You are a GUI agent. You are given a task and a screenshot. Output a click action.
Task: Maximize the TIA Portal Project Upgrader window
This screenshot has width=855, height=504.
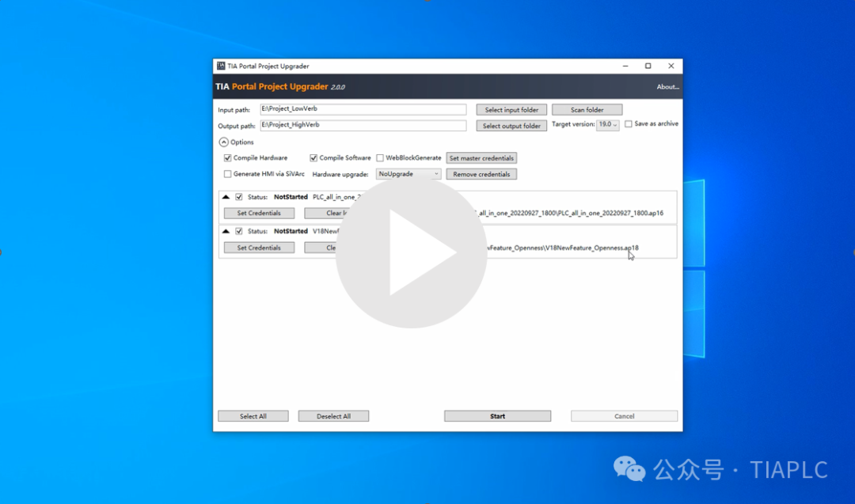648,66
